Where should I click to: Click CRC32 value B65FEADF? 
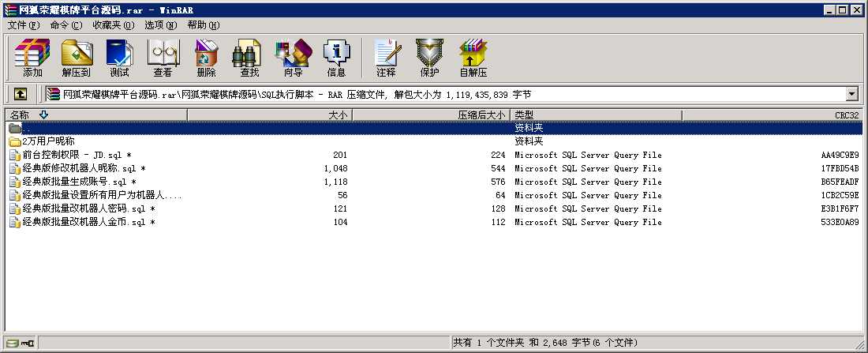click(840, 182)
